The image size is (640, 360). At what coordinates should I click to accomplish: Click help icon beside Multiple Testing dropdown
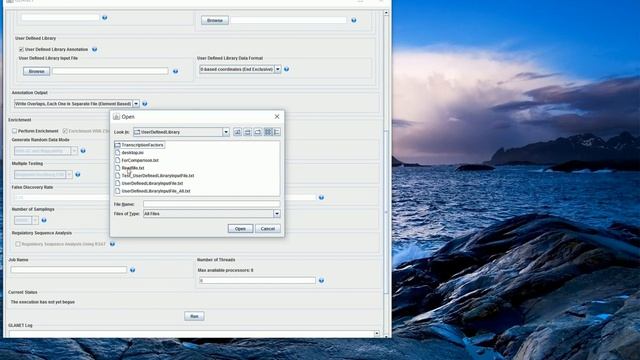coord(78,175)
